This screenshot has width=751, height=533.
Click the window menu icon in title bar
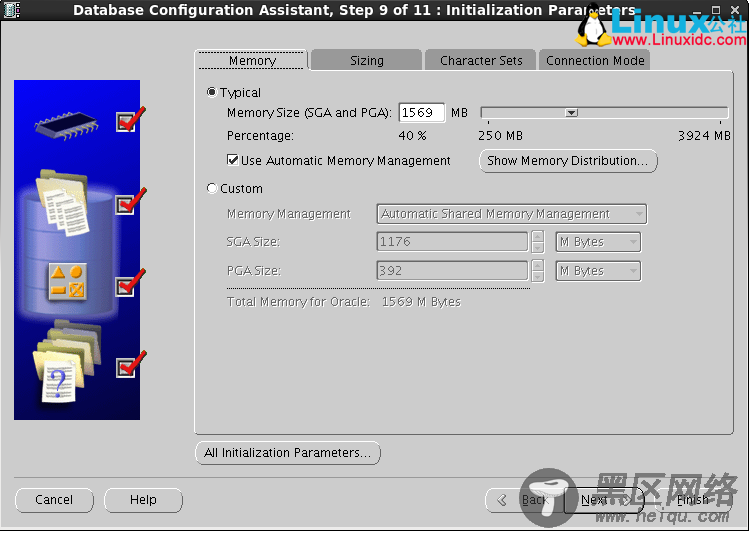(x=11, y=10)
